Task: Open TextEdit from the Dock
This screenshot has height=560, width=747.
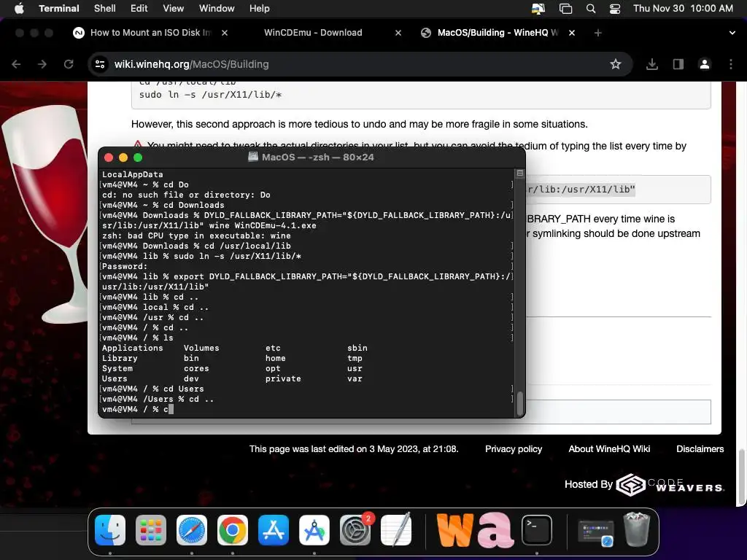Action: point(396,530)
